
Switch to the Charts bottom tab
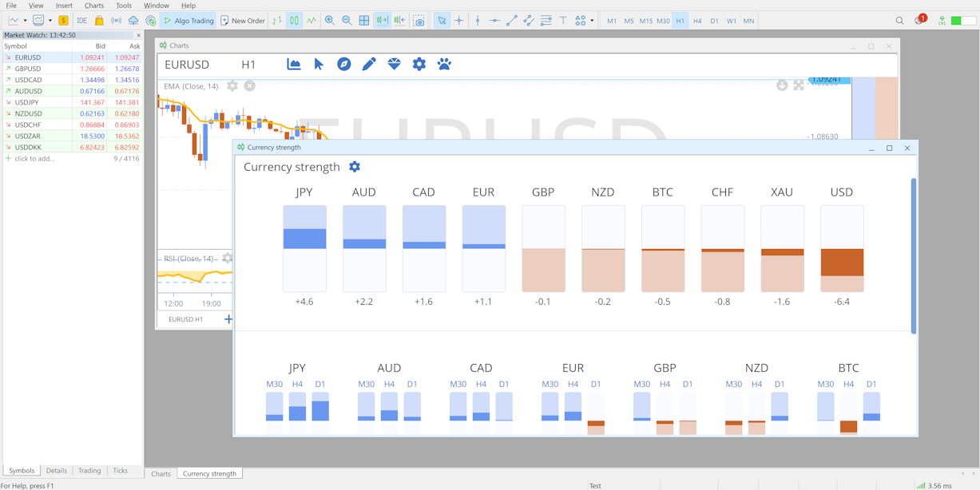[161, 473]
